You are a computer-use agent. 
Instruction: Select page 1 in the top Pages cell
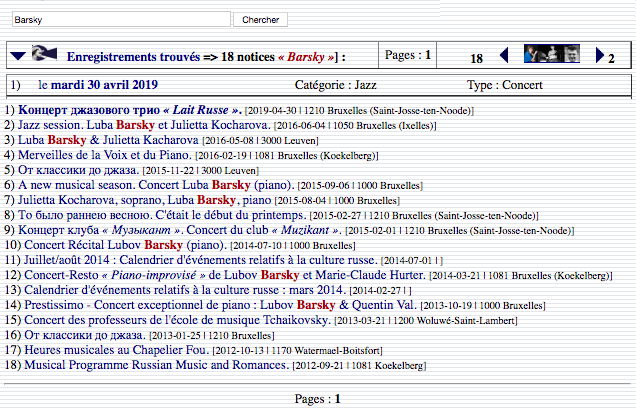pyautogui.click(x=428, y=54)
